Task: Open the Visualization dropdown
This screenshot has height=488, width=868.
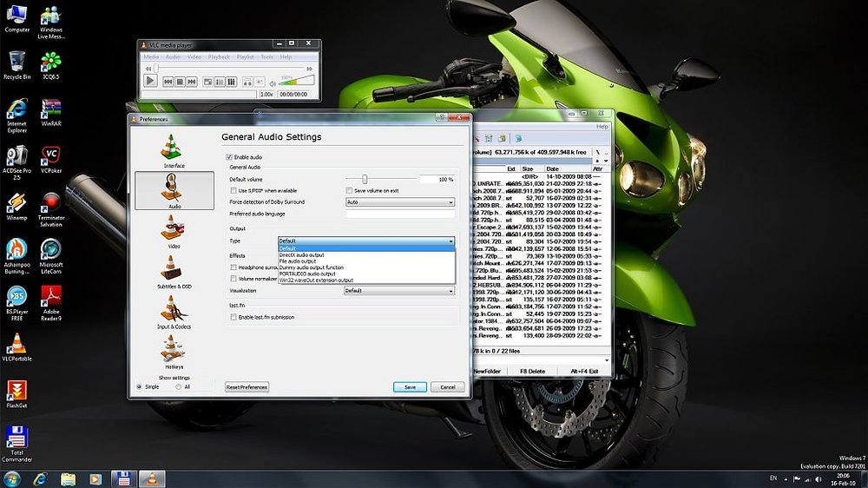Action: click(x=399, y=291)
